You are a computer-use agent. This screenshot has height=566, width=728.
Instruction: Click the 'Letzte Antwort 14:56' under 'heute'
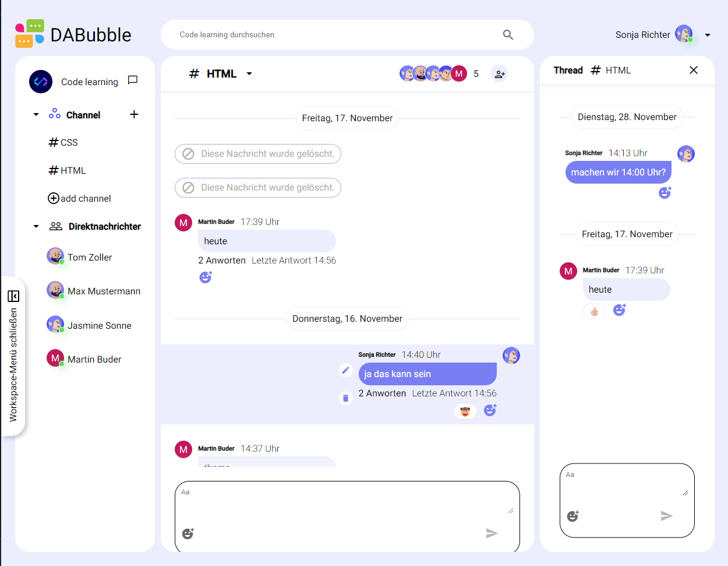pyautogui.click(x=294, y=261)
